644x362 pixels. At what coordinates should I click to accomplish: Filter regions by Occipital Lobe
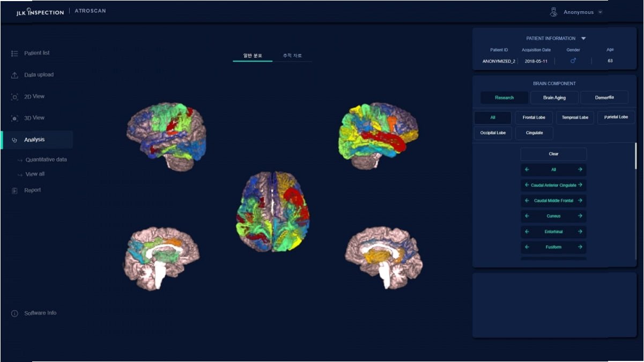pyautogui.click(x=493, y=133)
